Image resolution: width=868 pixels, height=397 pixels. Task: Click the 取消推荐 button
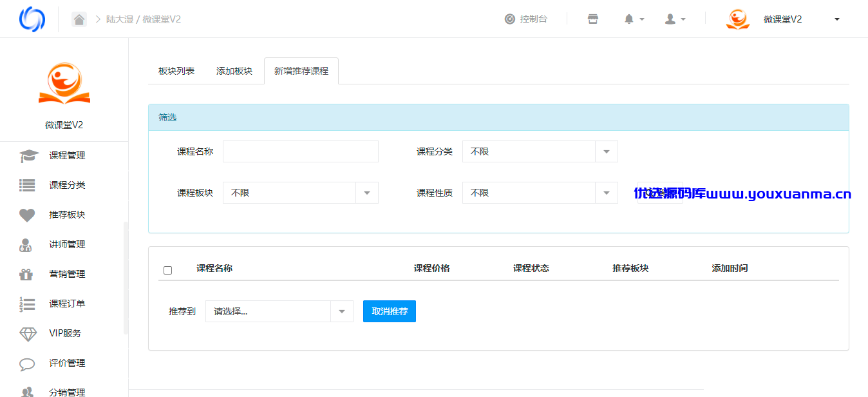[x=390, y=311]
